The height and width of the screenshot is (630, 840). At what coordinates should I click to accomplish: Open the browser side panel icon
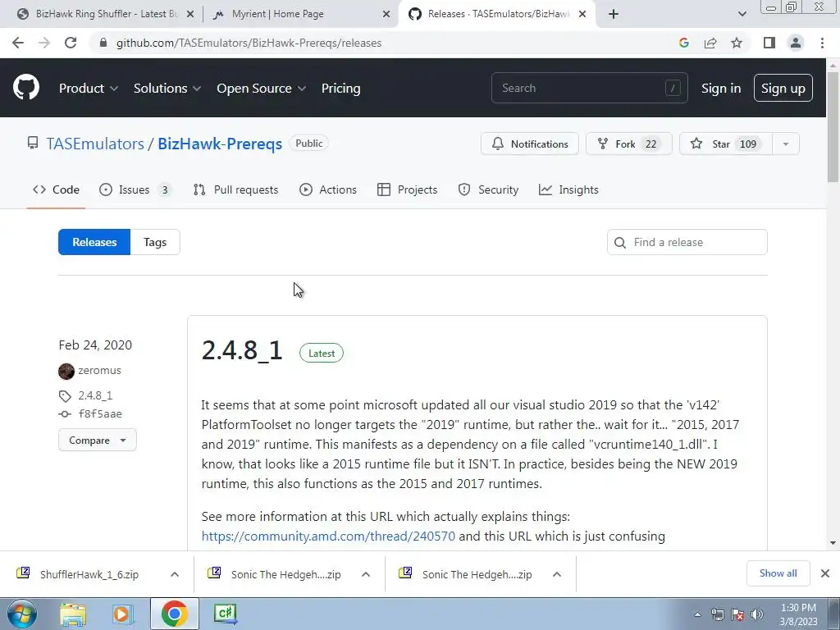coord(769,43)
